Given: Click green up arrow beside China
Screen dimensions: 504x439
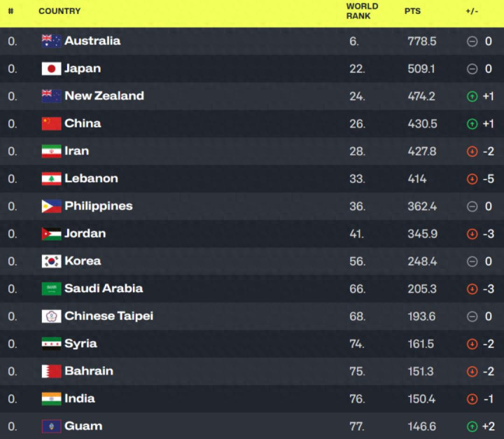Looking at the screenshot, I should [x=472, y=124].
